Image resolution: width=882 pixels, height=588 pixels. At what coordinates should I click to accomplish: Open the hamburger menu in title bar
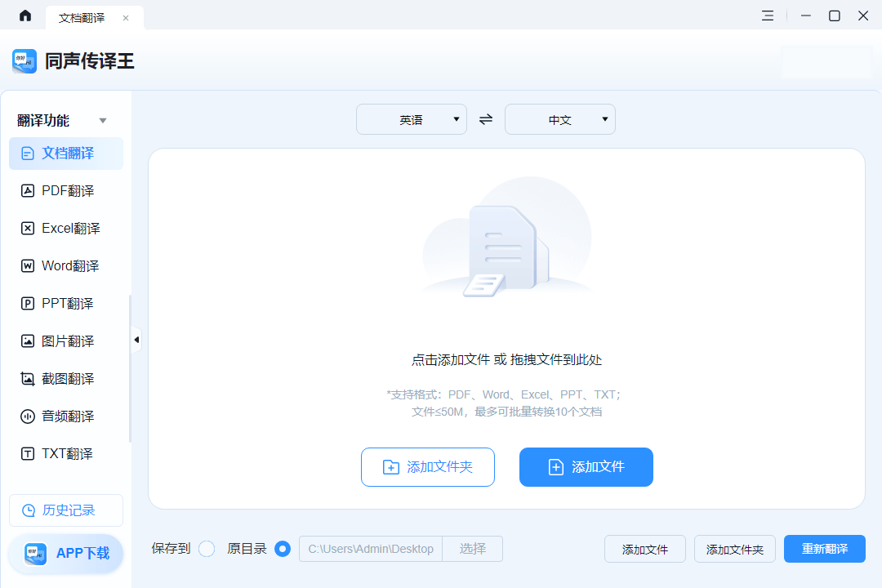[768, 16]
